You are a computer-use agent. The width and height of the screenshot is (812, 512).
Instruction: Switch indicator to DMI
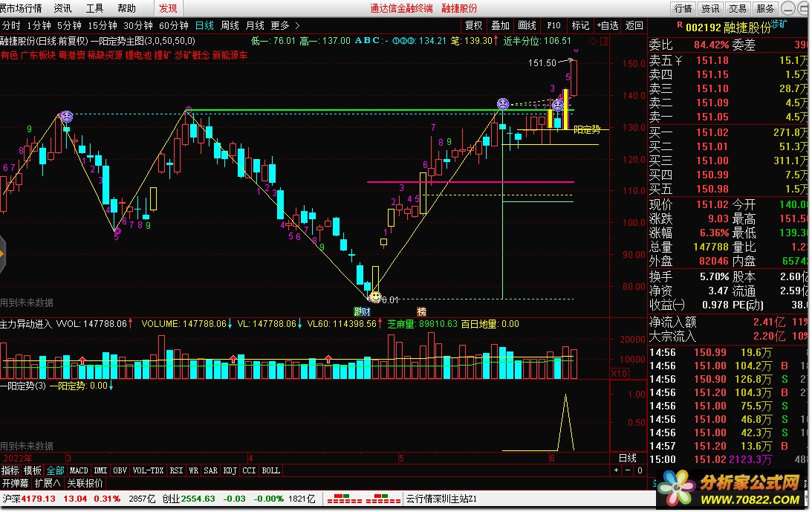(100, 470)
